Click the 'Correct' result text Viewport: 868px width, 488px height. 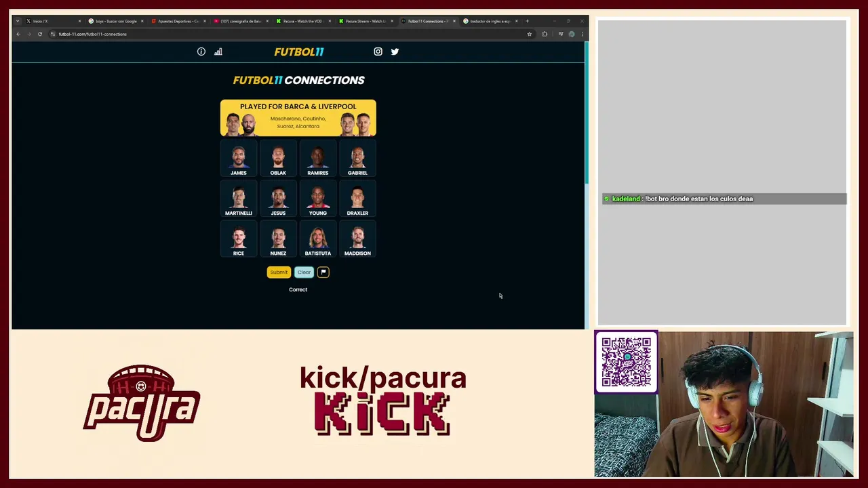pos(298,289)
